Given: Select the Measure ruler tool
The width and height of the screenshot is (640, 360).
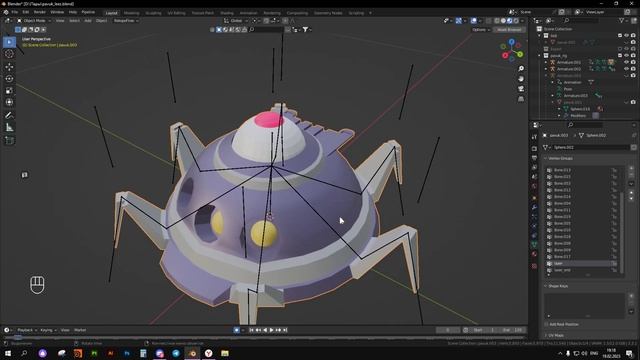Looking at the screenshot, I should (9, 128).
